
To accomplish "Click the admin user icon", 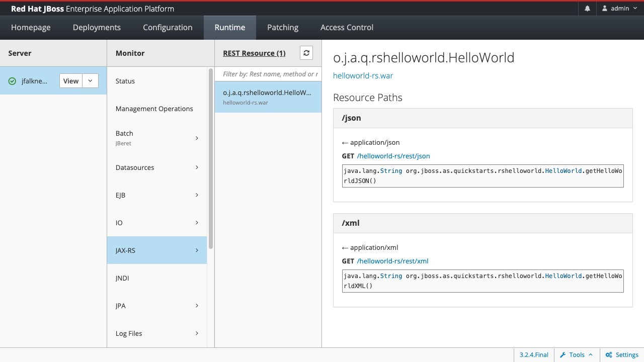I will coord(605,9).
